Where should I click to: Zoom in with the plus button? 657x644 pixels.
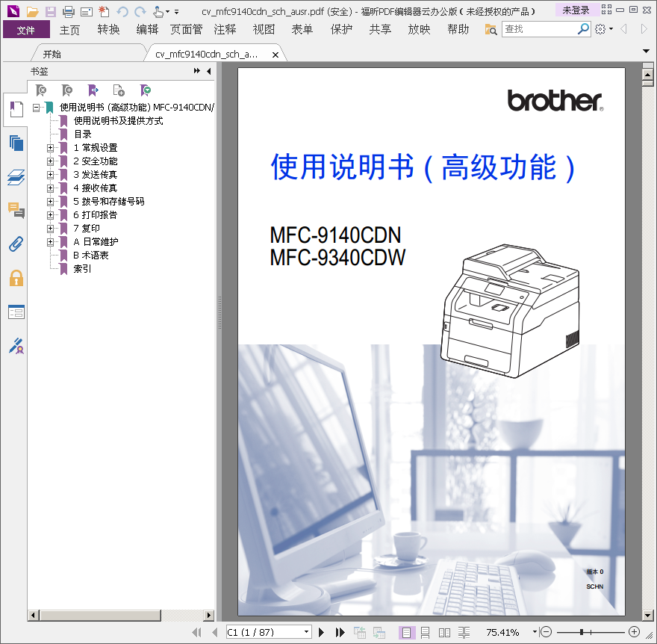tap(634, 631)
